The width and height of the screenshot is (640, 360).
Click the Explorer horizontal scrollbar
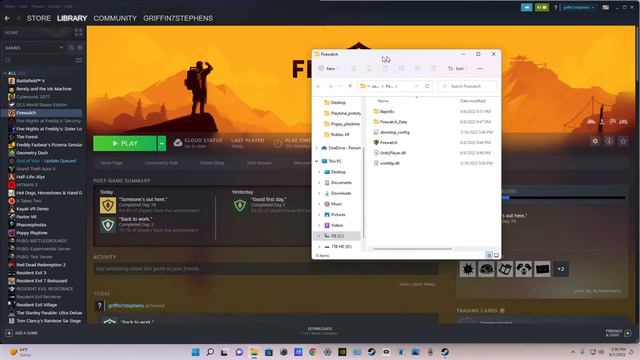point(412,249)
